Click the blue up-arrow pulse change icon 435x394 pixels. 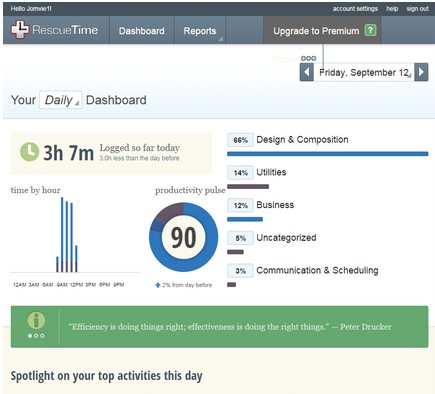click(158, 285)
